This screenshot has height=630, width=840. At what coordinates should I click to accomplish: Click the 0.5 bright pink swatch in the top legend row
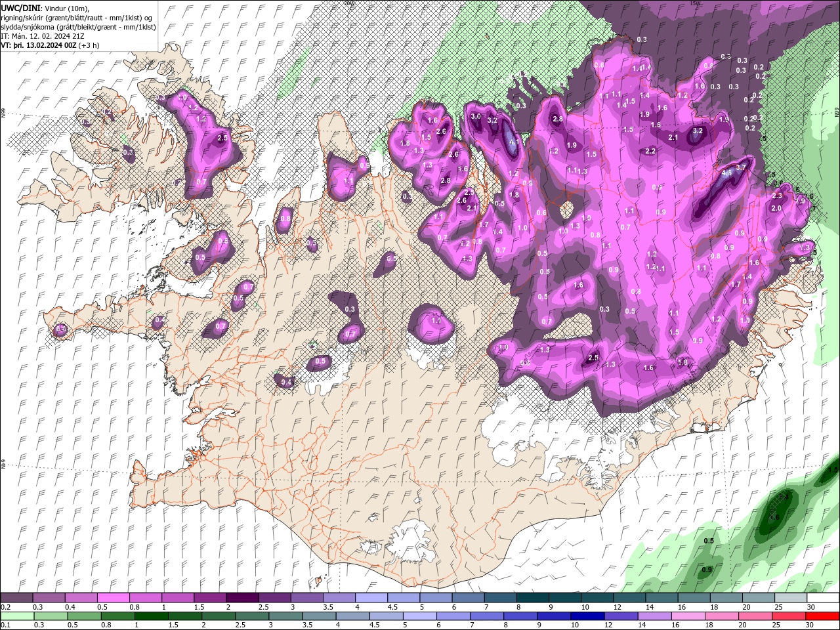[x=113, y=598]
